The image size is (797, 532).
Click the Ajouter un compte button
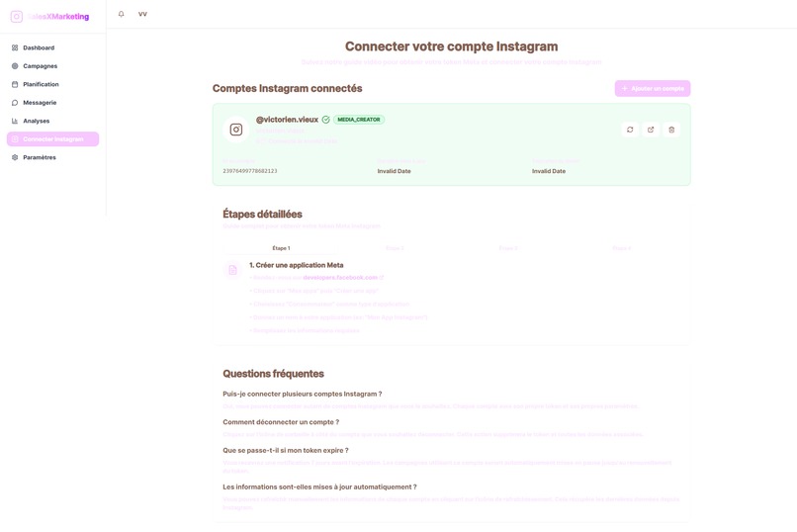click(653, 88)
